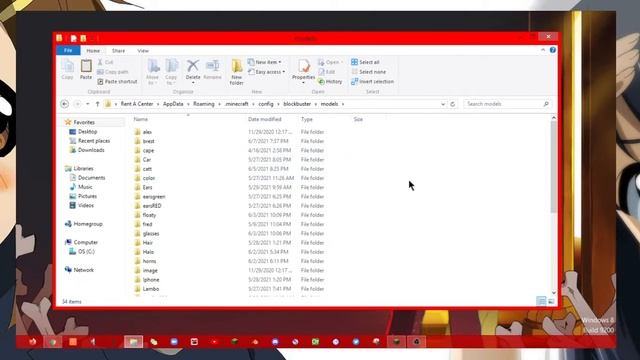640x360 pixels.
Task: Click the Open command in ribbon
Action: [330, 62]
